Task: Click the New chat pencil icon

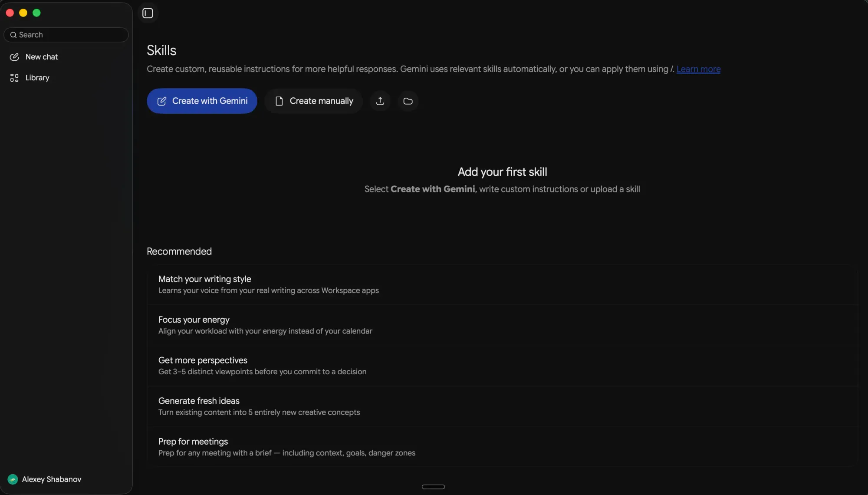Action: point(14,57)
